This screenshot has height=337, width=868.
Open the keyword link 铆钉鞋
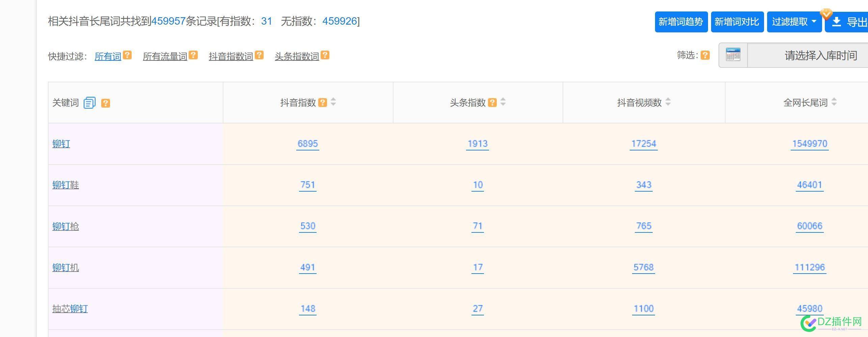click(65, 185)
